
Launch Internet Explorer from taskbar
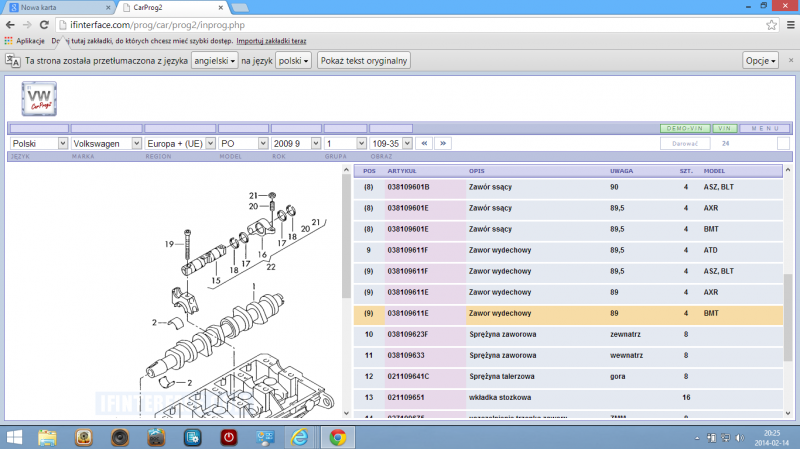pos(299,437)
